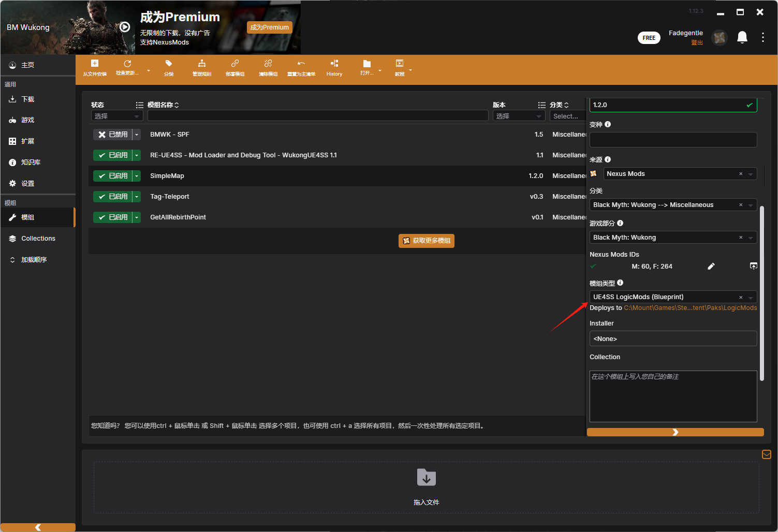778x532 pixels.
Task: Sort by 模组名称 column header
Action: click(163, 105)
